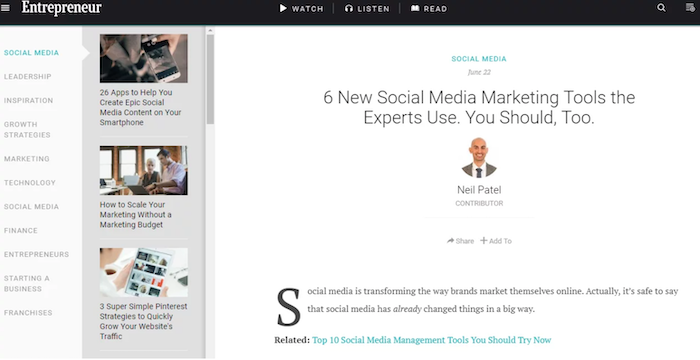Image resolution: width=700 pixels, height=360 pixels.
Task: Click Neil Patel's author photo
Action: coord(479,158)
